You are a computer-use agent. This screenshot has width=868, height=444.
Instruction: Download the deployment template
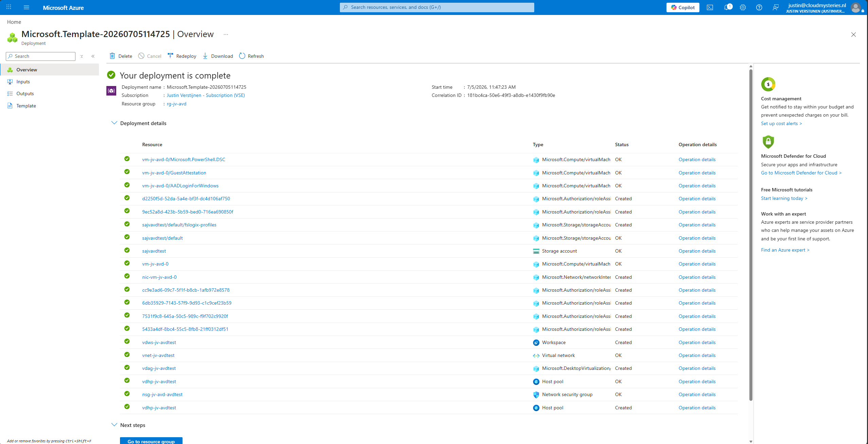tap(218, 56)
